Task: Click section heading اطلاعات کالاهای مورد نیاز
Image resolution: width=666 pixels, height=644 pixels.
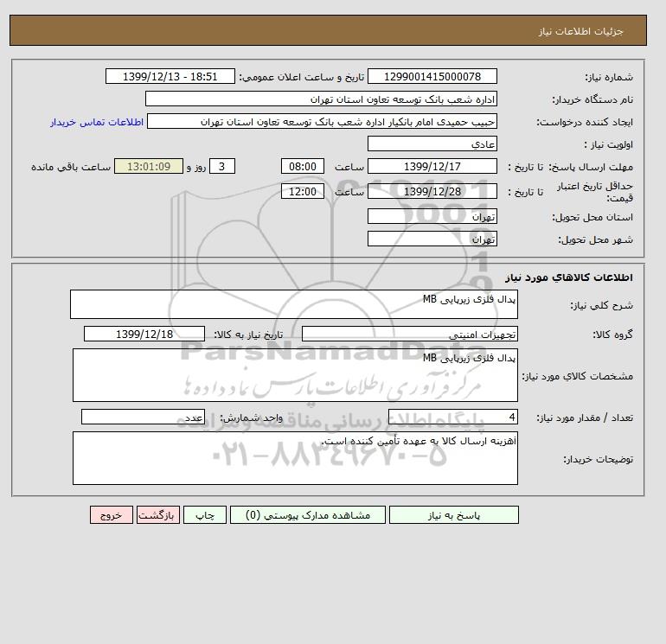Action: click(569, 277)
